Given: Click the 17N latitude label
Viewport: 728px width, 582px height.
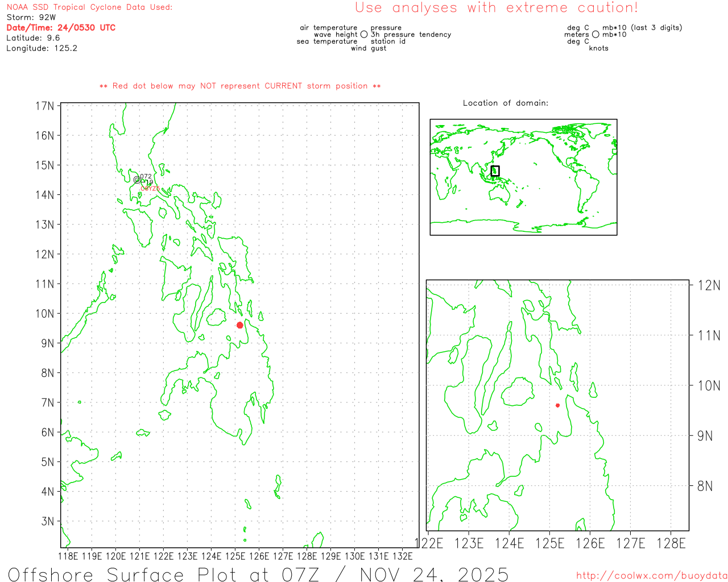Looking at the screenshot, I should pos(45,106).
